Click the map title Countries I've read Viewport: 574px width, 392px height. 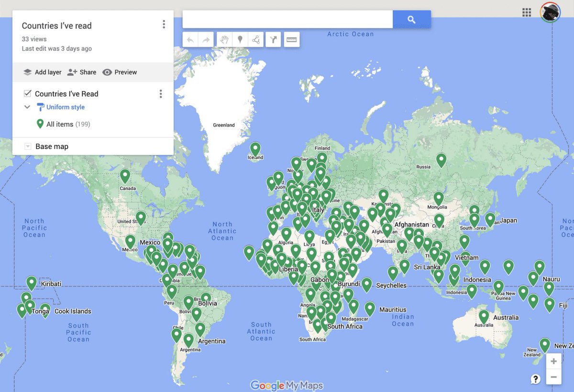point(56,26)
